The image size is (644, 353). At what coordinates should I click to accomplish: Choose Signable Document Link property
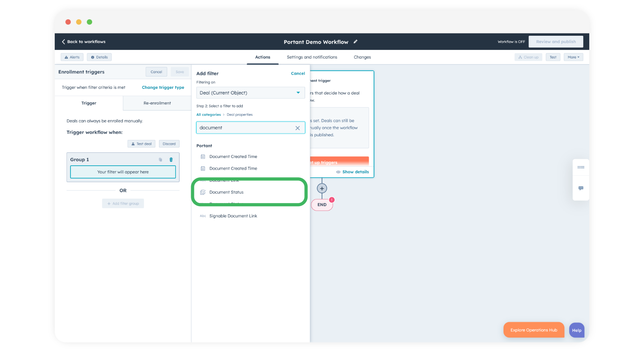[233, 216]
